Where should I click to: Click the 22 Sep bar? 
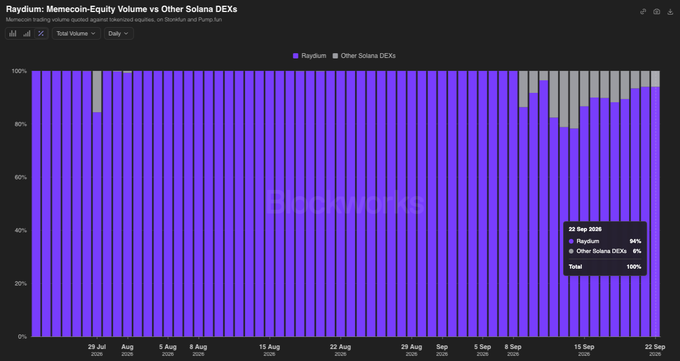(x=655, y=203)
